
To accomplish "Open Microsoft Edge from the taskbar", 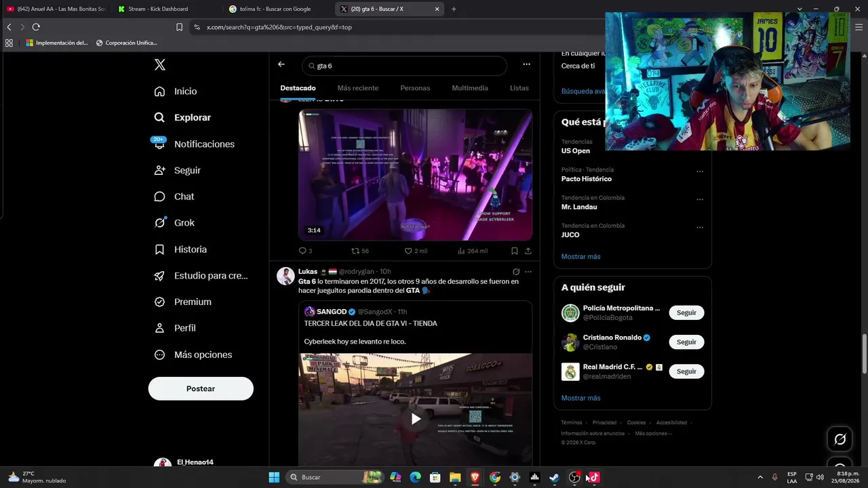I will [415, 477].
